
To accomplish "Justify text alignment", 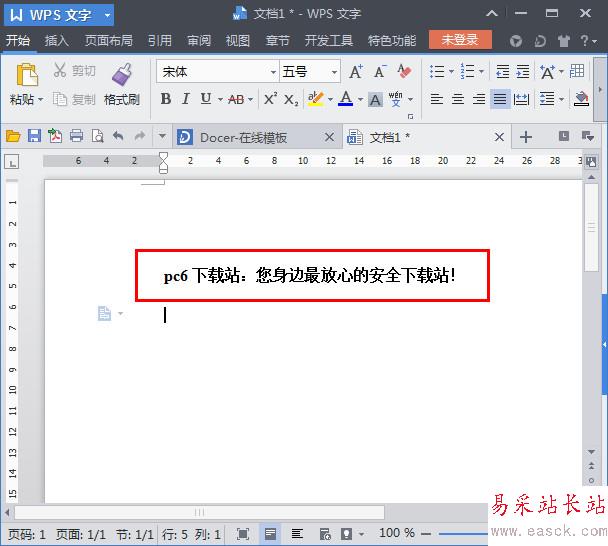I will point(500,99).
